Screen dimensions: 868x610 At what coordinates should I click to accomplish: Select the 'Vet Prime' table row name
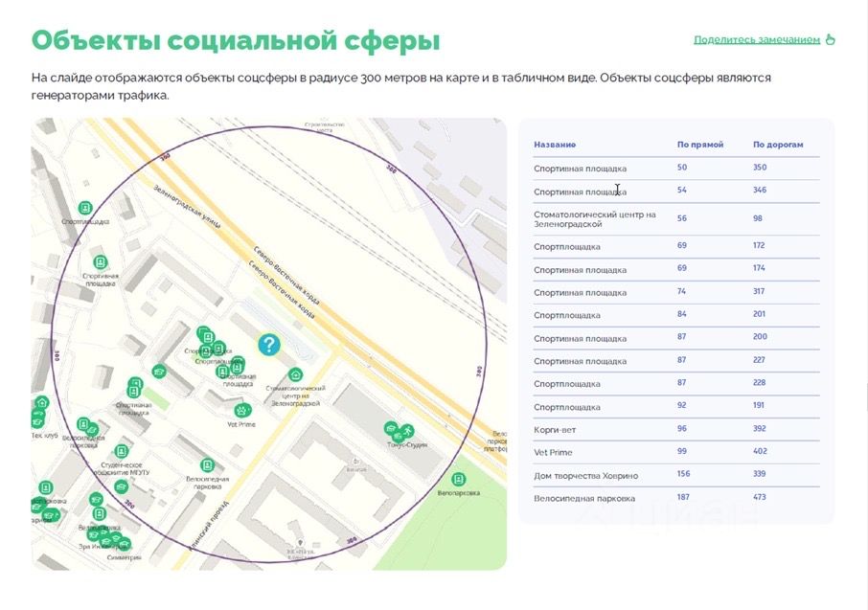click(x=553, y=452)
